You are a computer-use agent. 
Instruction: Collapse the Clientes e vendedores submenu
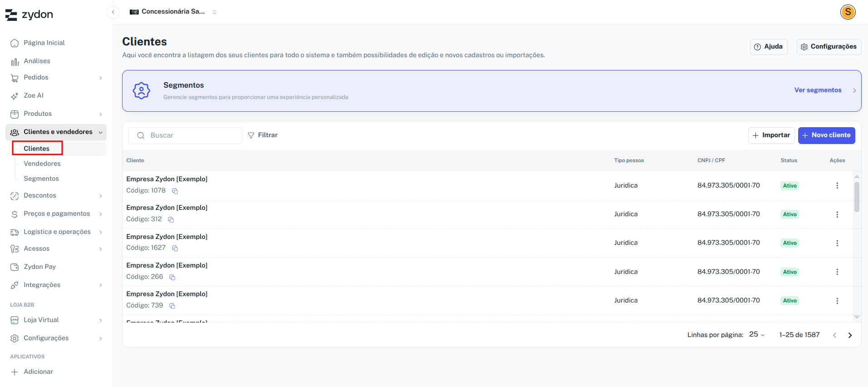coord(101,132)
